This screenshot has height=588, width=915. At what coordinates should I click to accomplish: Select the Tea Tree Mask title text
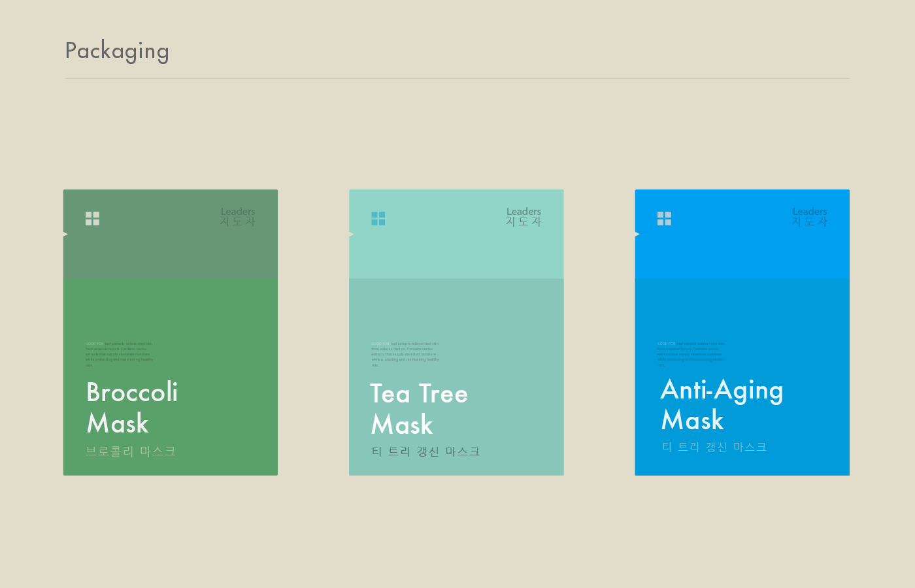tap(418, 409)
